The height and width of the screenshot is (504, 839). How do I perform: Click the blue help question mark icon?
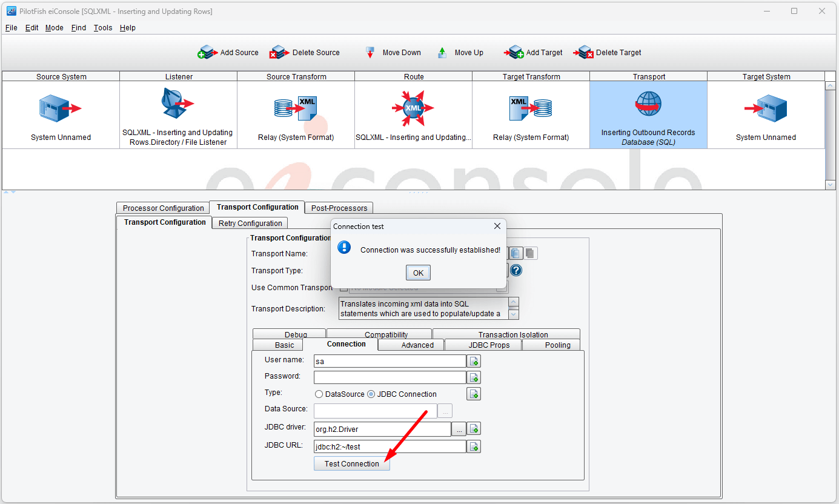coord(516,270)
